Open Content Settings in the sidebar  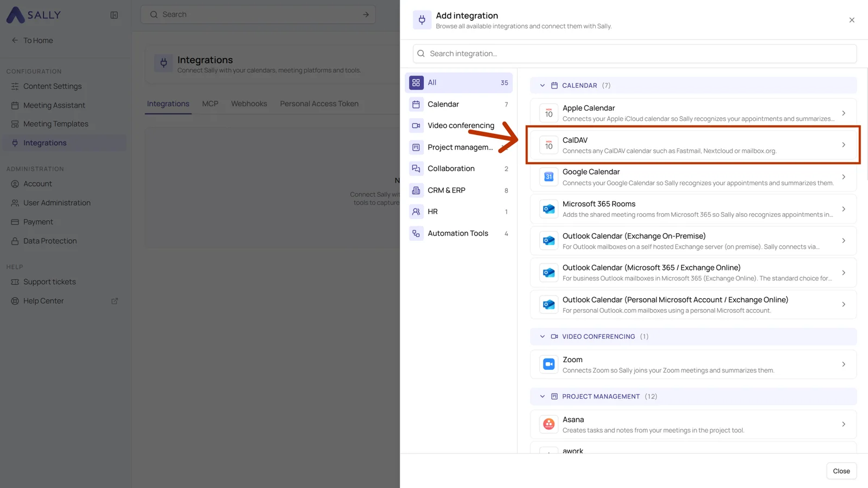point(65,86)
